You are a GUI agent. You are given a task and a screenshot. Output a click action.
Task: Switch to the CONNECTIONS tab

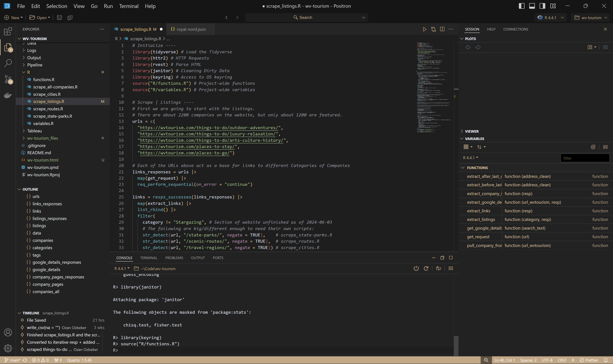[x=515, y=29]
